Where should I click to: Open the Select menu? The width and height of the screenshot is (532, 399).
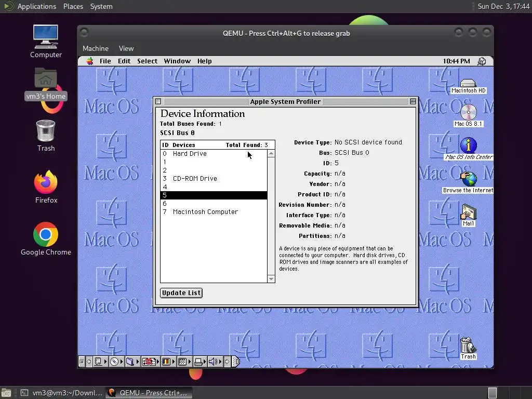coord(147,61)
